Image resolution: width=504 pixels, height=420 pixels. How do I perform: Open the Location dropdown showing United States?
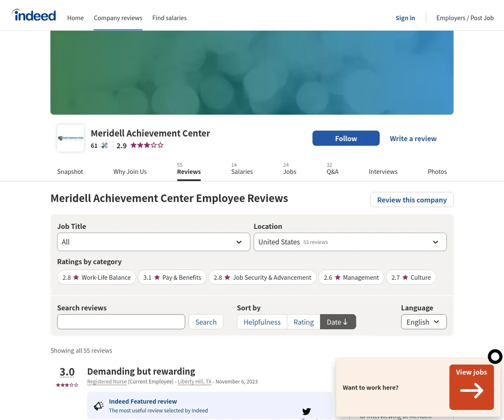pos(350,242)
